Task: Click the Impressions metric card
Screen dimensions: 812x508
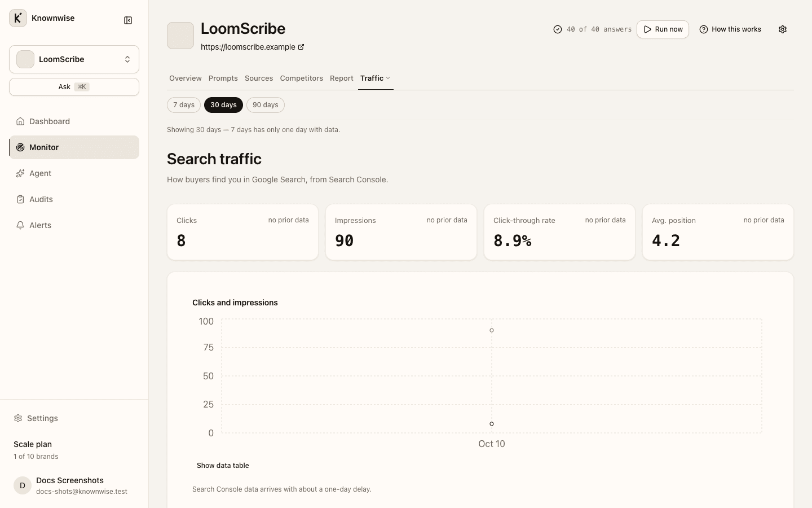Action: coord(401,232)
